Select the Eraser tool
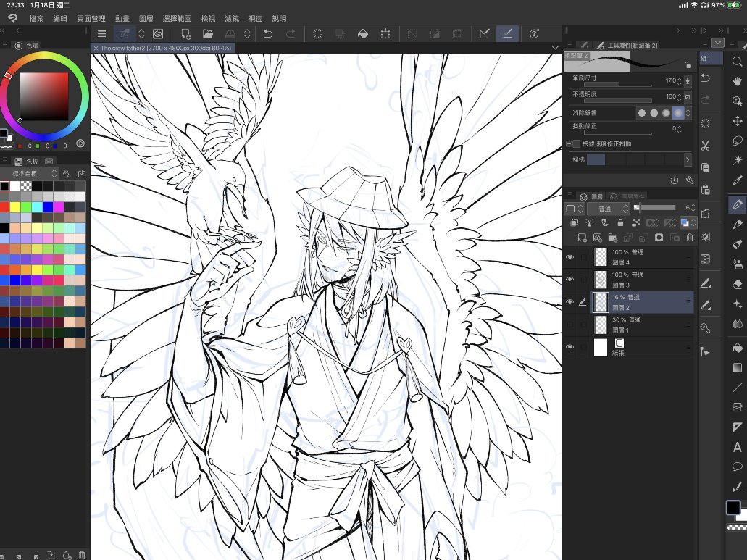 point(737,284)
